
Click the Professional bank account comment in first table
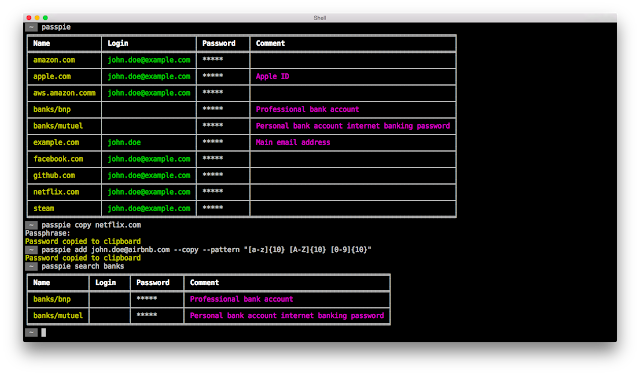(x=307, y=109)
